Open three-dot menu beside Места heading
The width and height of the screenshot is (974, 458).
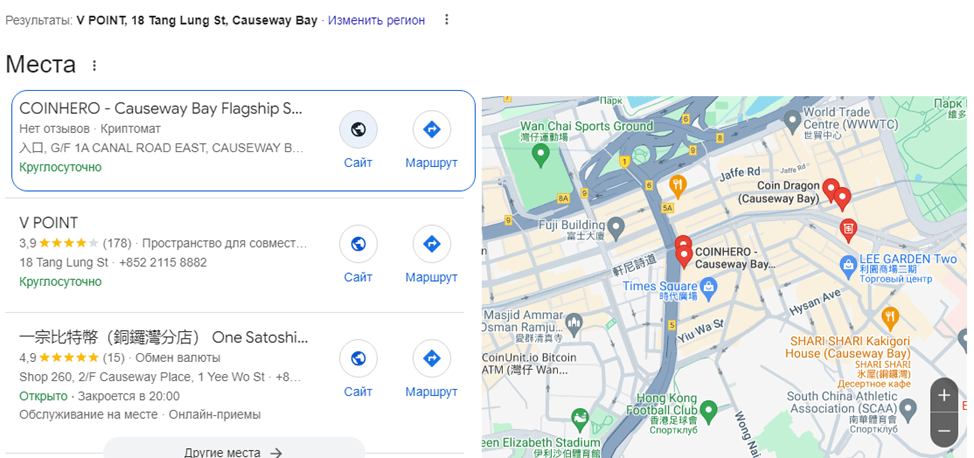94,65
